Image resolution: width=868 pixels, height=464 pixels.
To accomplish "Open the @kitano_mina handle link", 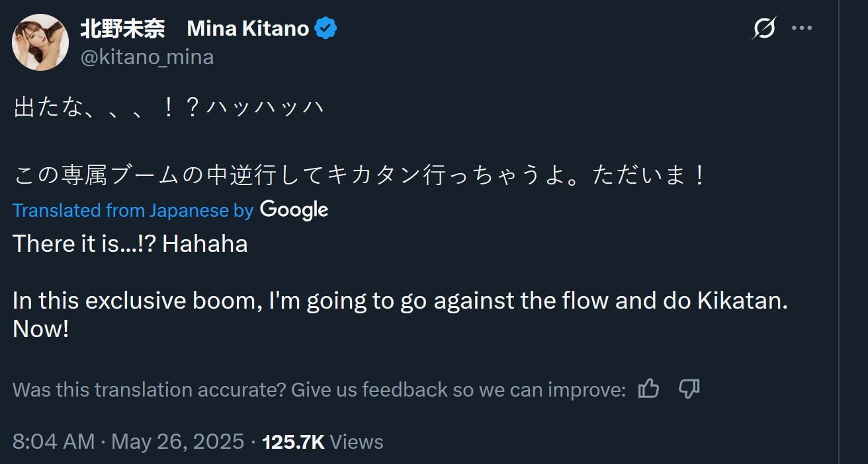I will tap(147, 58).
